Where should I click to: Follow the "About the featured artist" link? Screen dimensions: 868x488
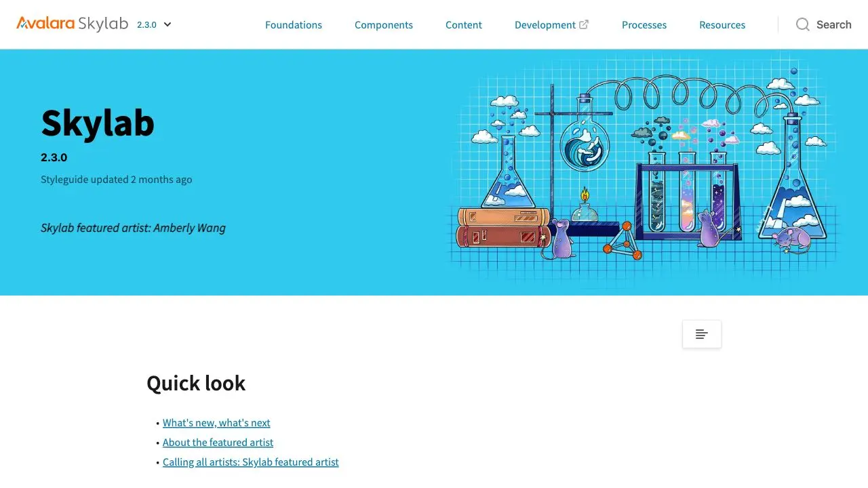(218, 443)
